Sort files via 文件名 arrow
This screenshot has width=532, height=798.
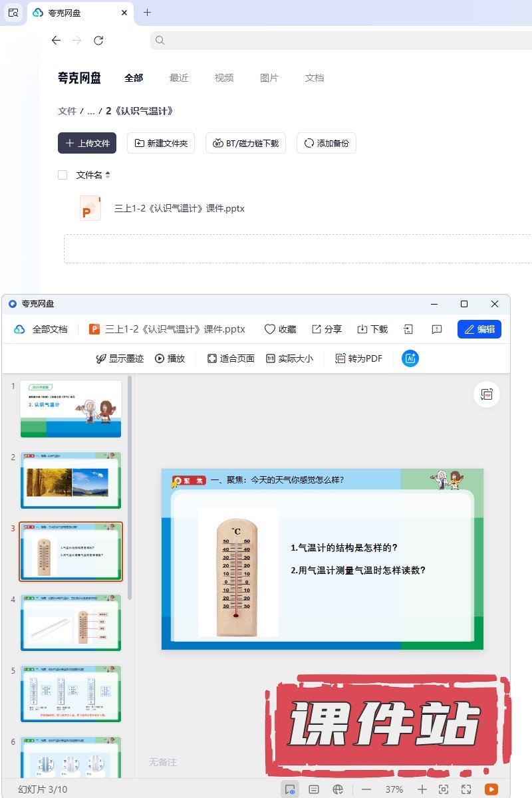coord(108,176)
